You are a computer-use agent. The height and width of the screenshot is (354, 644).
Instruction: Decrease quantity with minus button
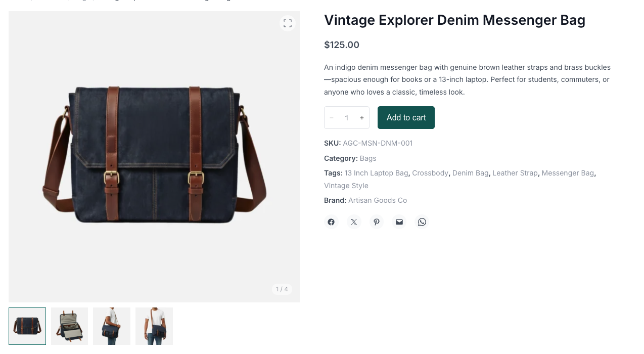pyautogui.click(x=332, y=118)
